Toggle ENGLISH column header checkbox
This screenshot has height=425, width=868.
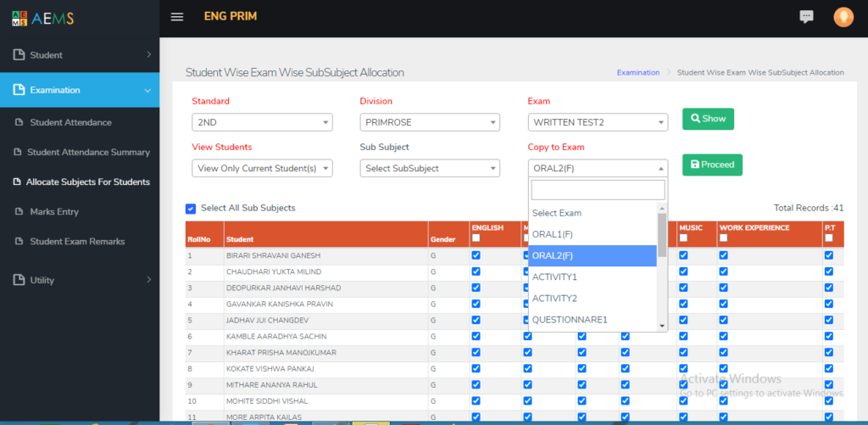(476, 238)
